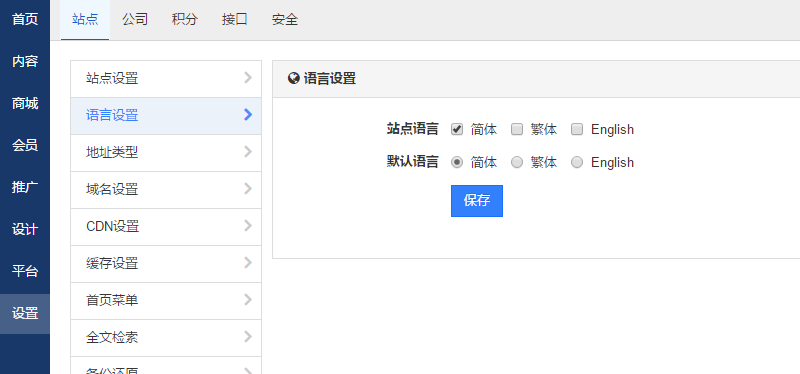This screenshot has width=800, height=374.
Task: Expand the 站点设置 chevron arrow
Action: (x=248, y=78)
